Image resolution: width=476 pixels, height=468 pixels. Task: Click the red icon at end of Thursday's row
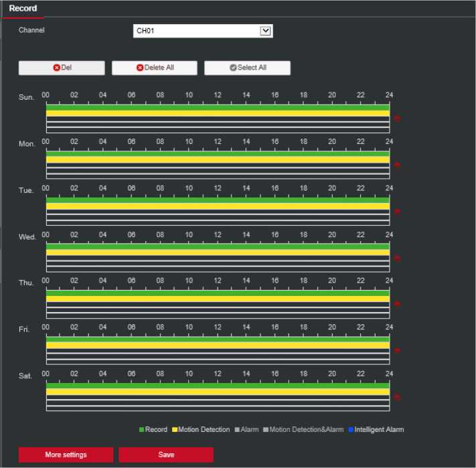396,304
